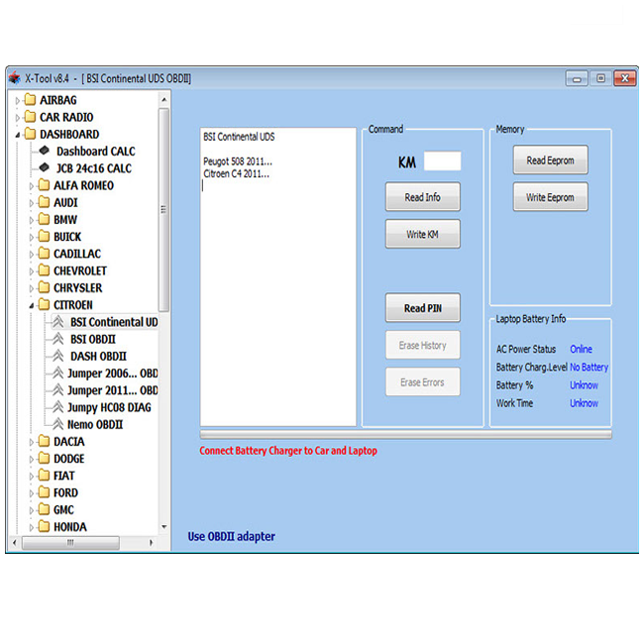Click the vertical scrollbar thumb of tree
The image size is (644, 644).
point(163,209)
